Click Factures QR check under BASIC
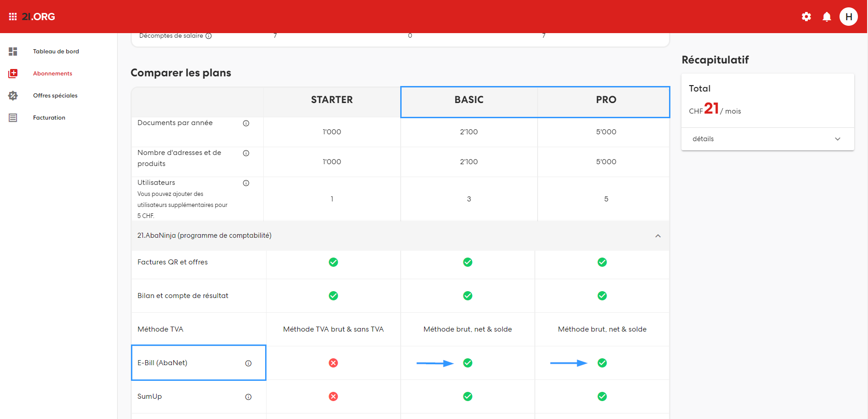Screen dimensions: 868x419 click(468, 262)
